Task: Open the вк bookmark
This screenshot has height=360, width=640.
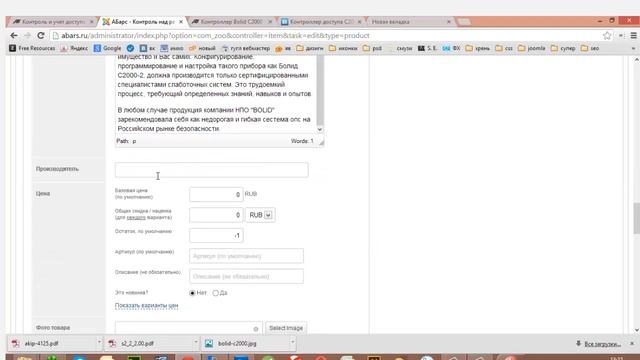Action: (147, 48)
